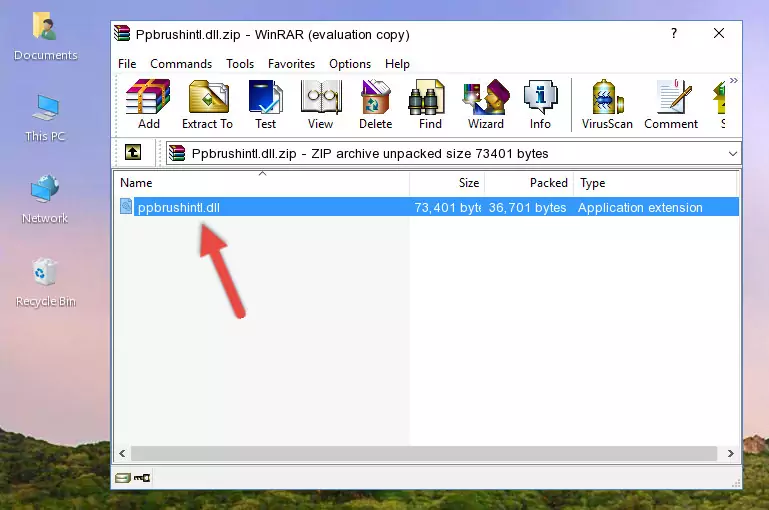Click the Add toolbar icon
Viewport: 769px width, 510px height.
point(148,104)
